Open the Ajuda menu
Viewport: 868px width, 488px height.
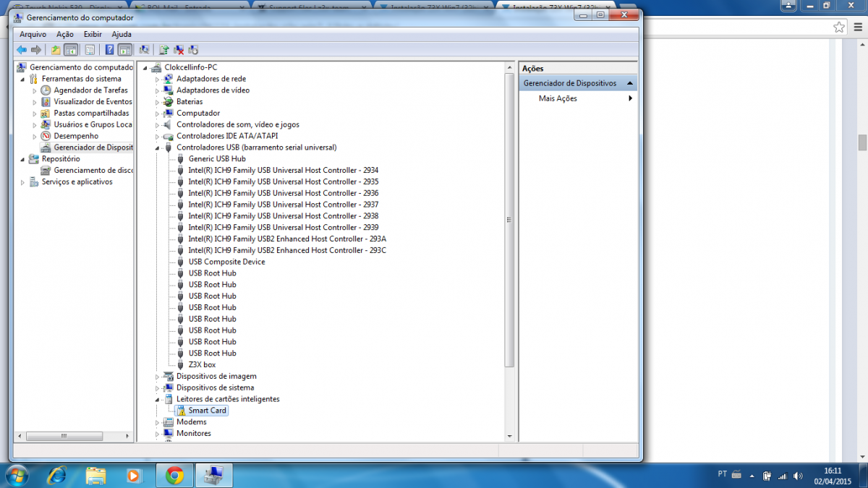click(x=122, y=34)
